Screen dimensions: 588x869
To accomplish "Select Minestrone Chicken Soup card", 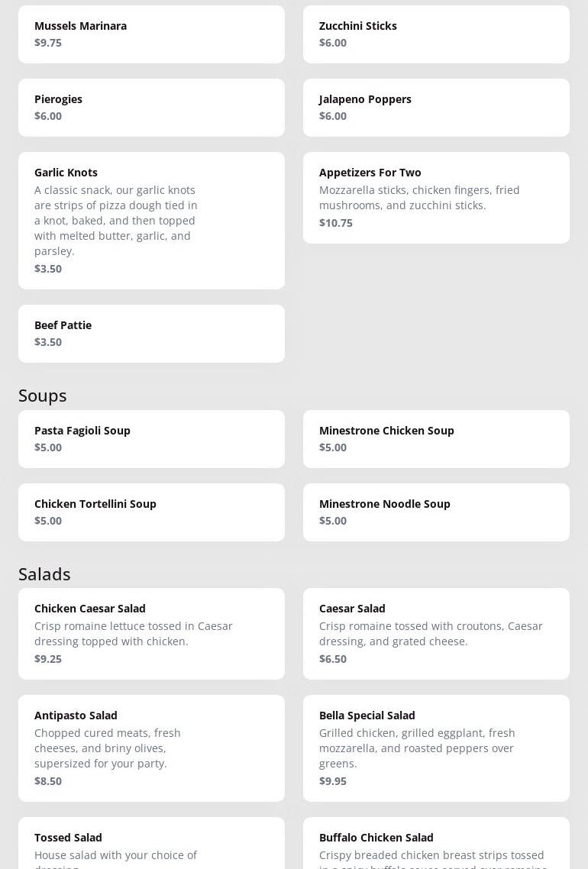I will click(436, 439).
